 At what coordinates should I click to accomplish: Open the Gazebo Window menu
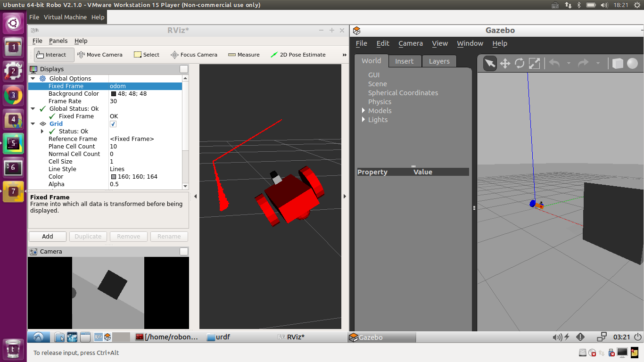tap(470, 43)
